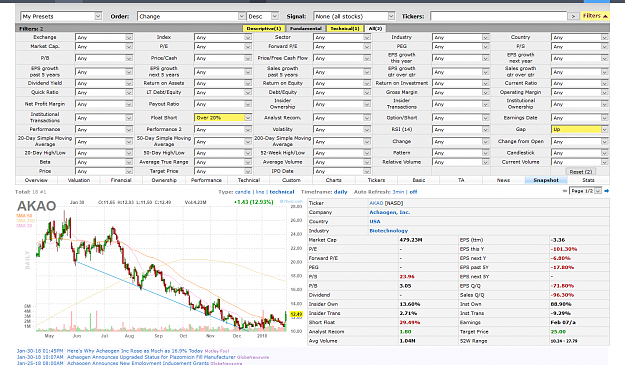Expand the Gap filter set to Up
The image size is (625, 365).
click(x=580, y=130)
